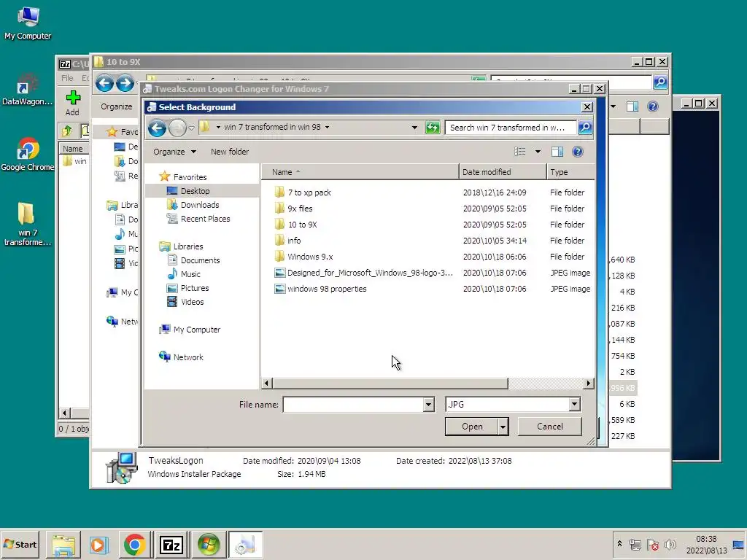Viewport: 747px width, 560px height.
Task: Open Windows Explorer from taskbar
Action: coord(63,545)
